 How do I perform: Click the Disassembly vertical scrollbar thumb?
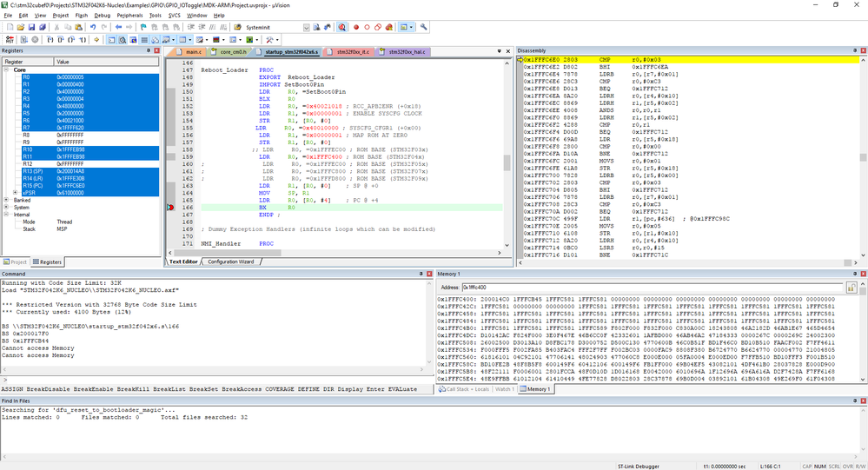pyautogui.click(x=863, y=157)
